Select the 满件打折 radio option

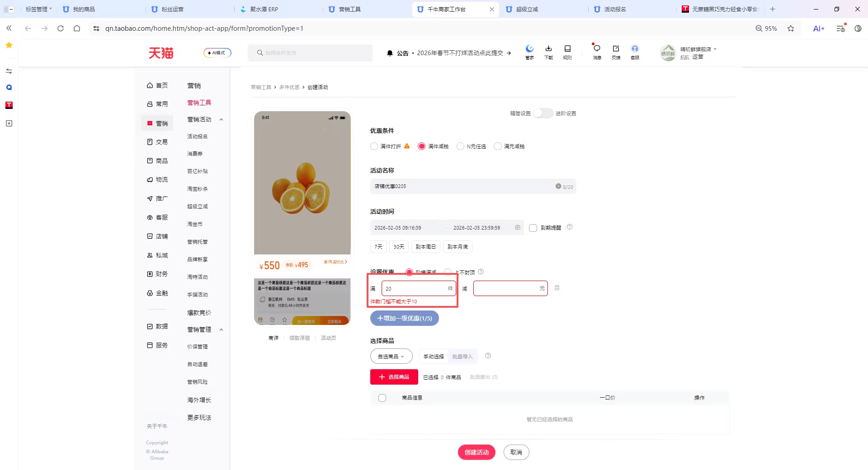tap(374, 146)
